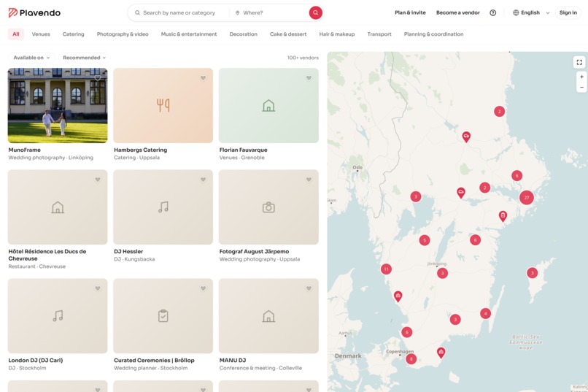Favorite Hambergs Catering with heart icon
Viewport: 588px width, 392px height.
click(x=203, y=78)
